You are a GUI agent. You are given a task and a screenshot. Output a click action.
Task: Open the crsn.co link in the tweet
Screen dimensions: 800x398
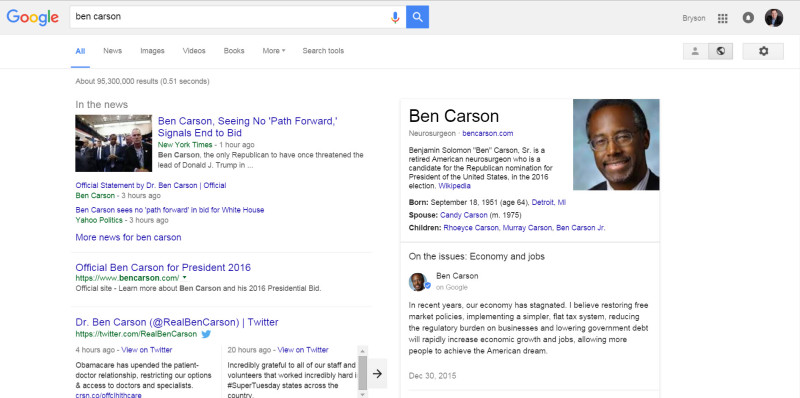point(108,395)
